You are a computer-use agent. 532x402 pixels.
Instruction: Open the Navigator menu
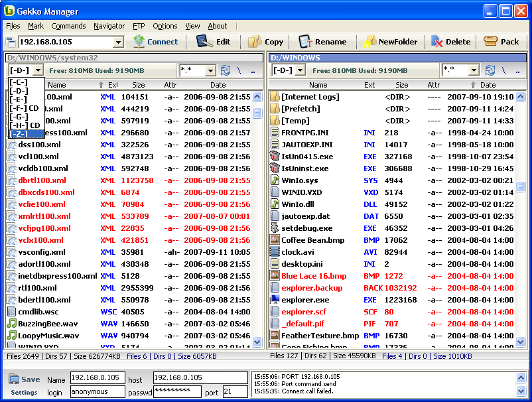tap(109, 26)
